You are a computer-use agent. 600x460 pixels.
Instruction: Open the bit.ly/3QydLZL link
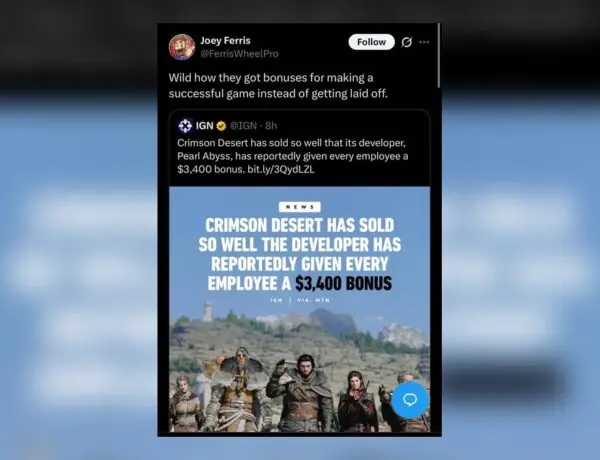pos(281,170)
